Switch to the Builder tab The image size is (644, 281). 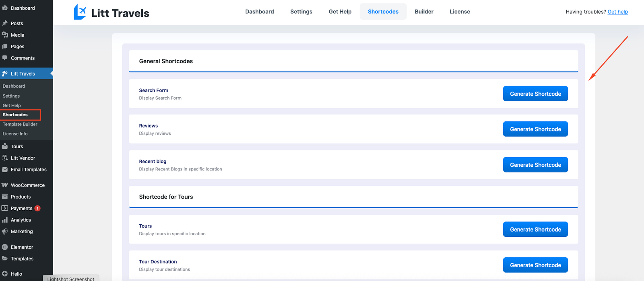424,12
